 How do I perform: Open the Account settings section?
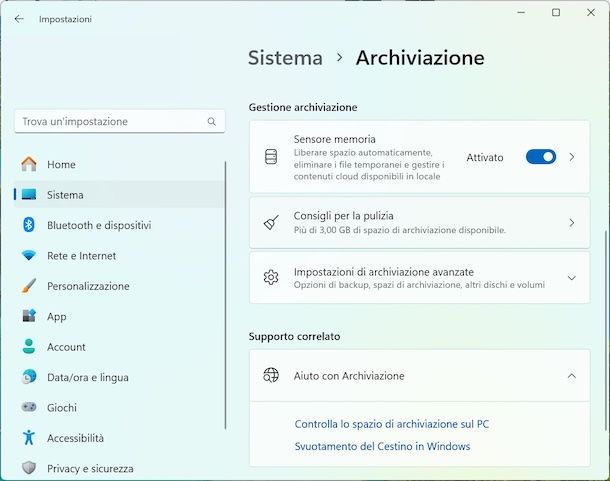pos(66,347)
